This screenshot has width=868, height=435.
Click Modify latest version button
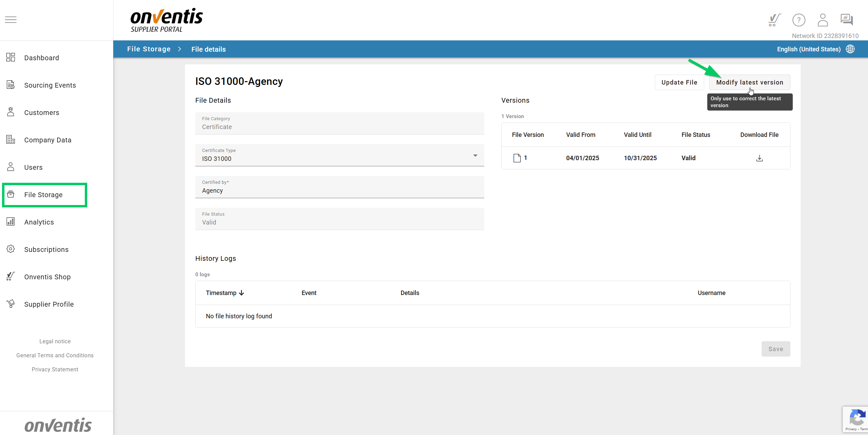749,82
